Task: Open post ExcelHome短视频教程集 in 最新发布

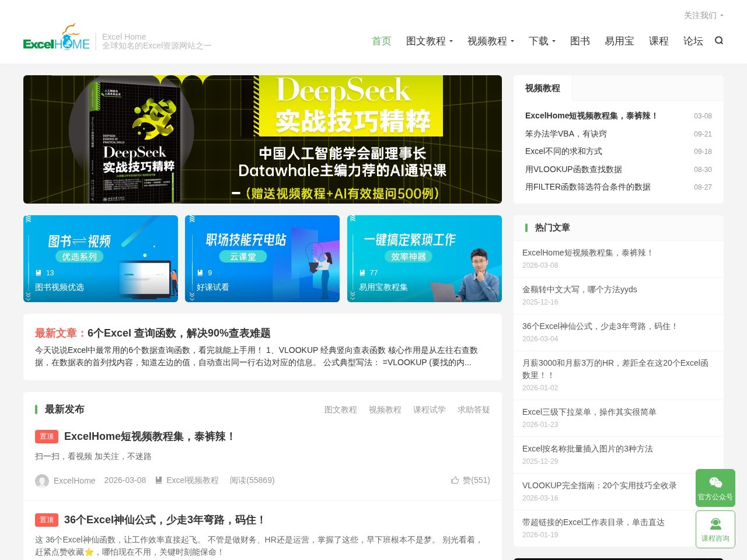Action: coord(149,436)
